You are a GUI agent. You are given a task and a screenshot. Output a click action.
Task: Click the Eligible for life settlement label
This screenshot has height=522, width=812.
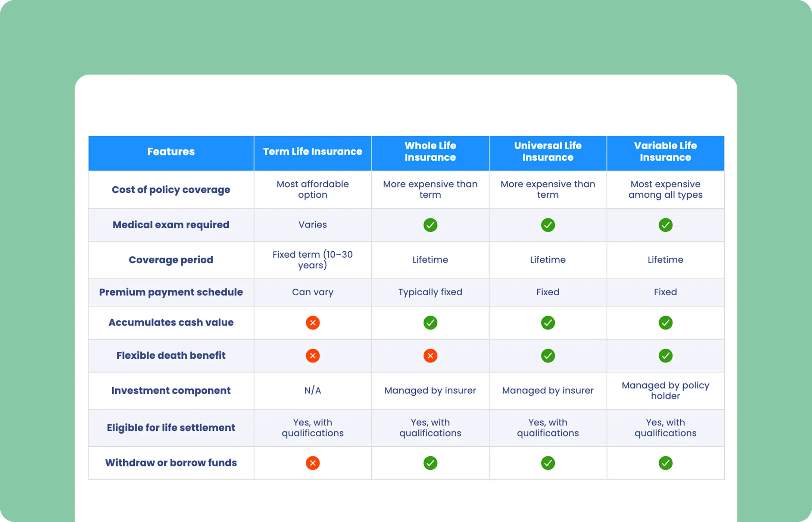pyautogui.click(x=171, y=428)
